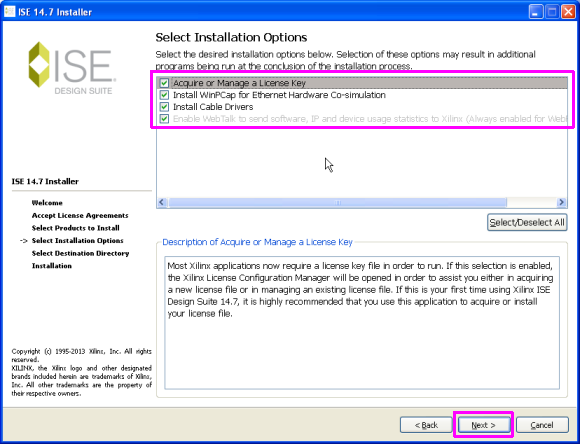Viewport: 580px width, 444px height.
Task: Click the horizontal scrollbar thumb in options list
Action: pyautogui.click(x=337, y=202)
